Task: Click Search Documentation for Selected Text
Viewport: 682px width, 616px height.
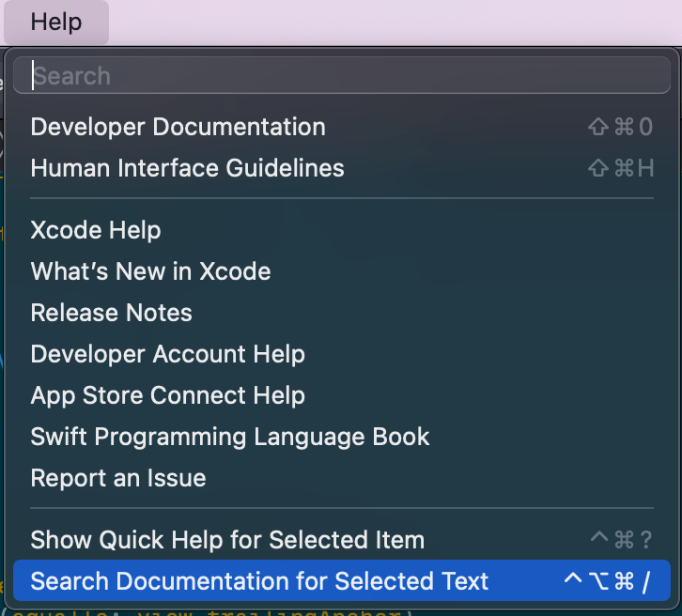Action: click(260, 581)
